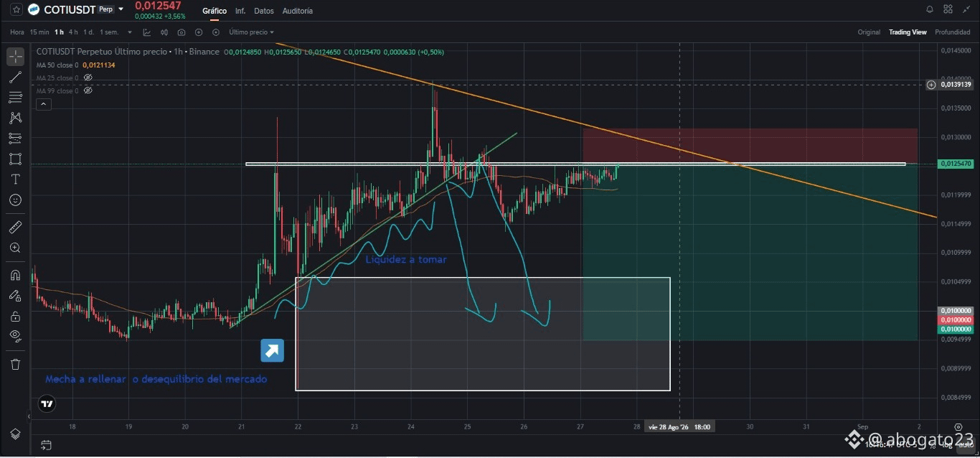Click the chart title COTIUSDT Perpetuo legend

(x=128, y=52)
